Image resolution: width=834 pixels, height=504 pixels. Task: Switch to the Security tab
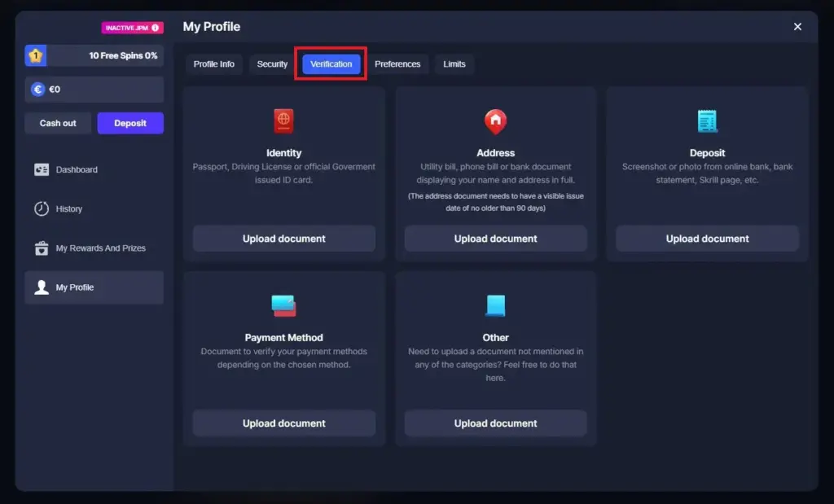tap(272, 64)
